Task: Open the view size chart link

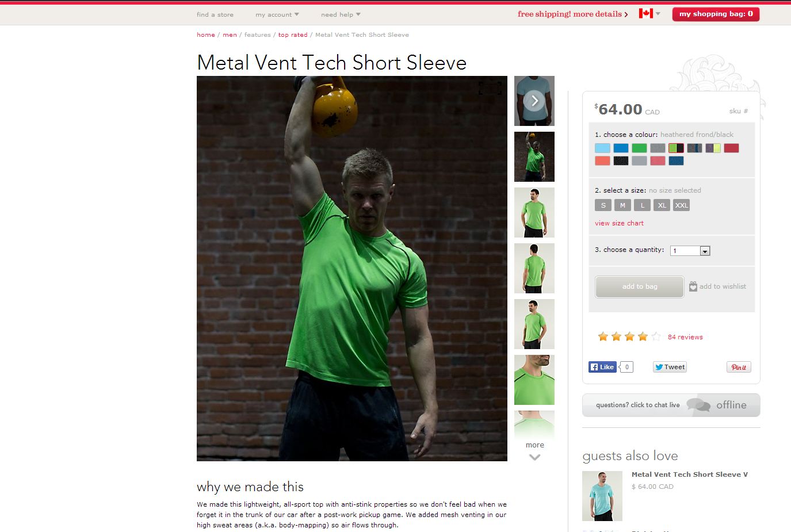Action: [x=619, y=223]
